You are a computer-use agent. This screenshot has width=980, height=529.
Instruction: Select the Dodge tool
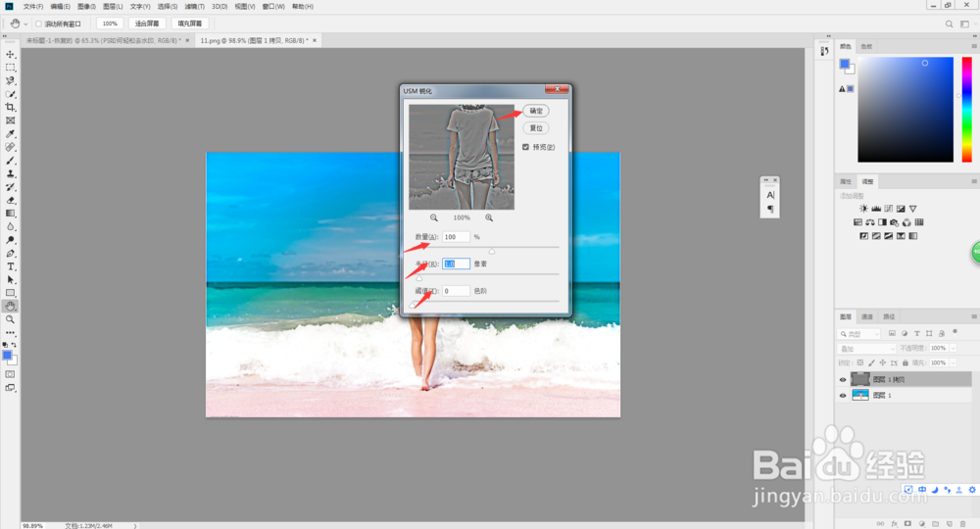click(10, 240)
